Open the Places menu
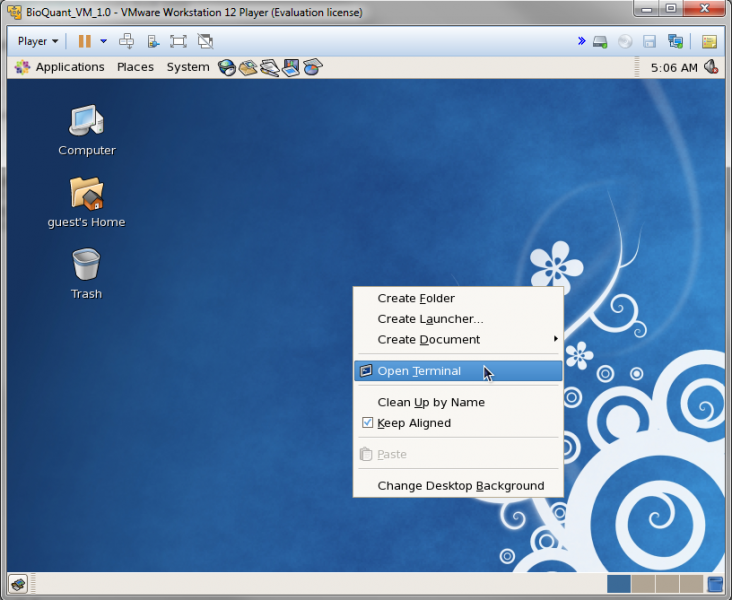 coord(135,67)
